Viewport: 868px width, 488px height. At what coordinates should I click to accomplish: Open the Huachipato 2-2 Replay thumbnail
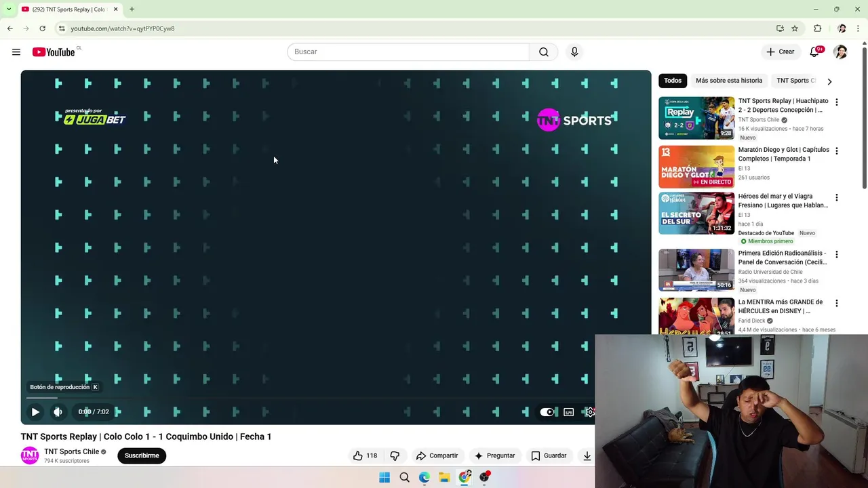click(x=696, y=118)
